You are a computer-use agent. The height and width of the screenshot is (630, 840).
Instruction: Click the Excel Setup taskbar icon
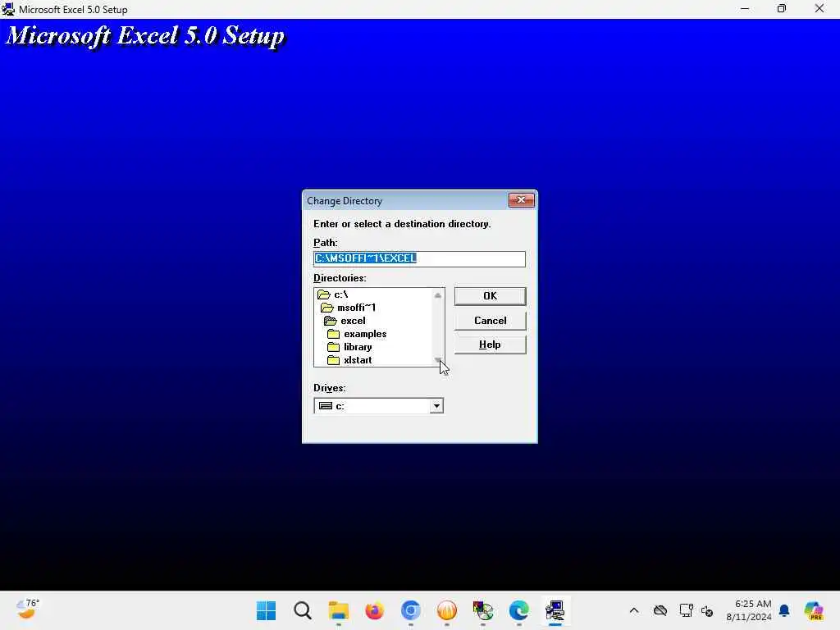(x=555, y=610)
